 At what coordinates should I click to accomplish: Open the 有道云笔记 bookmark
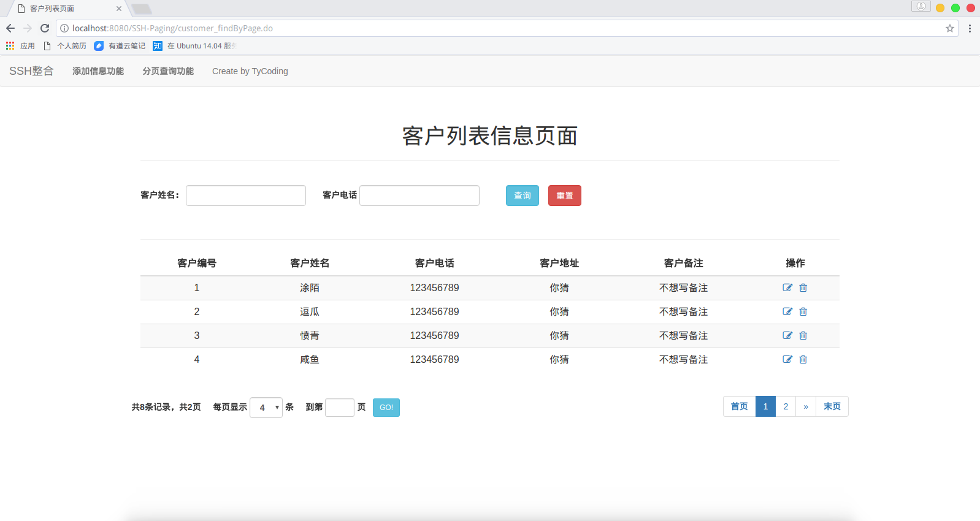(120, 46)
